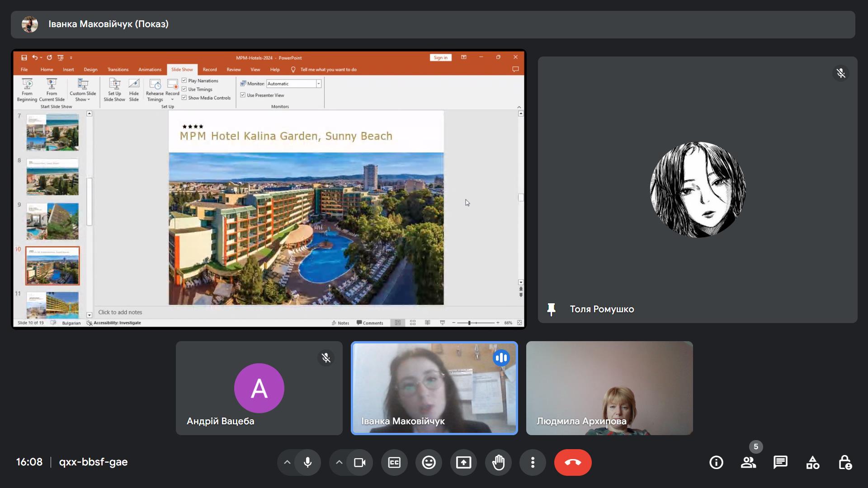Toggle microphone mute in the Meet toolbar

[x=307, y=462]
